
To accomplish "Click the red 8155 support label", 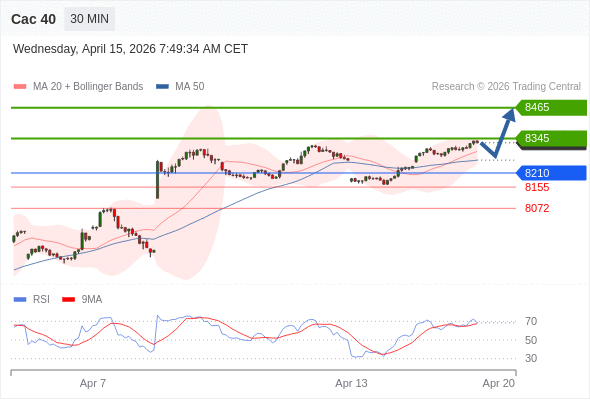I will (537, 187).
